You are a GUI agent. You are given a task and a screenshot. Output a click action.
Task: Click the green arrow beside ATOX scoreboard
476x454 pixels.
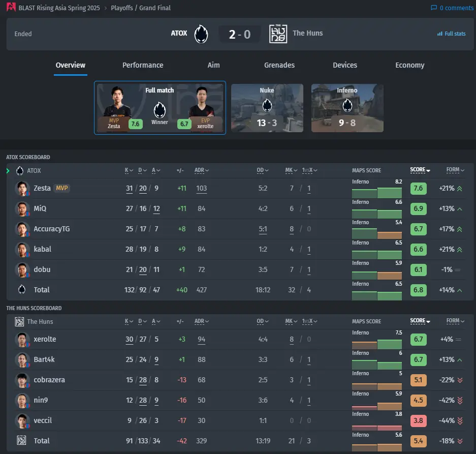(8, 171)
